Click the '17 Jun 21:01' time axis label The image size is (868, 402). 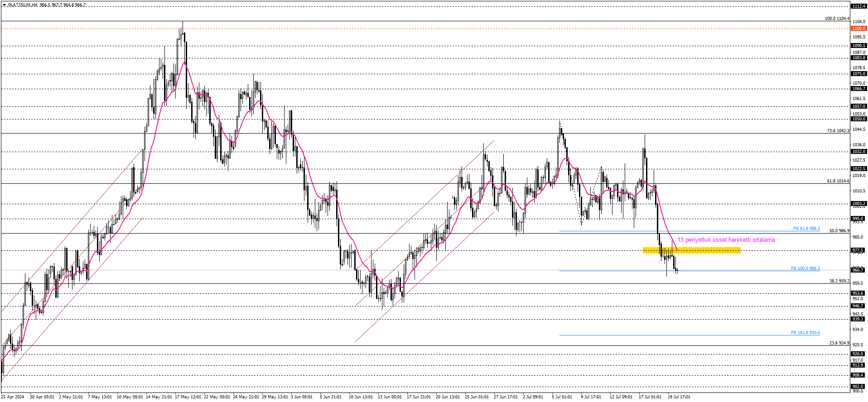click(x=419, y=397)
